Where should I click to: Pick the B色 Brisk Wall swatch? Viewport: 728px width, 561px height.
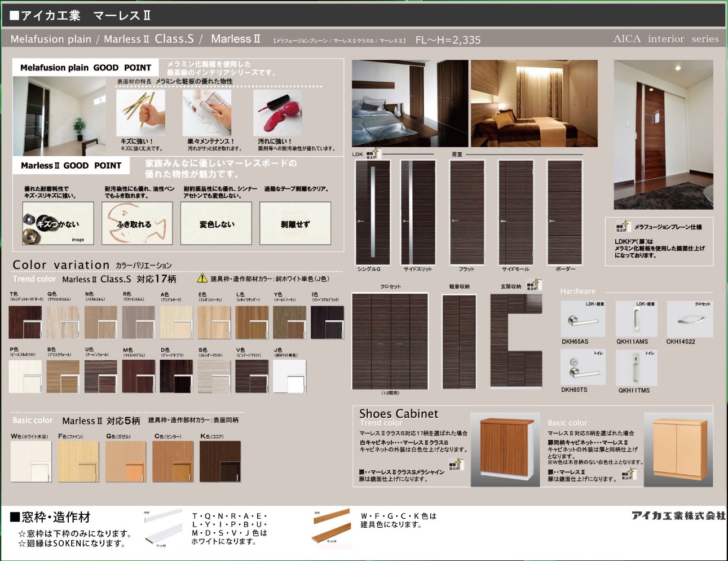pos(63,376)
